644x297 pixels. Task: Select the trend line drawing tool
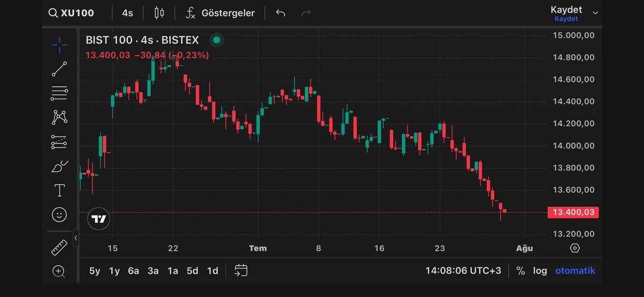[x=60, y=69]
